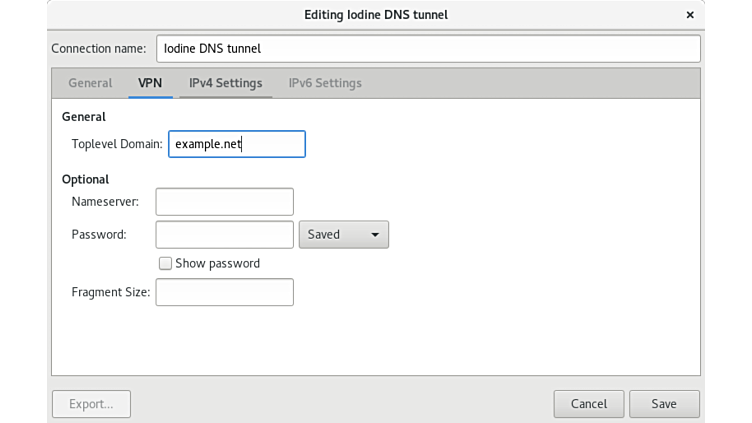Cancel editing the connection
Image resolution: width=752 pixels, height=423 pixels.
coord(589,404)
